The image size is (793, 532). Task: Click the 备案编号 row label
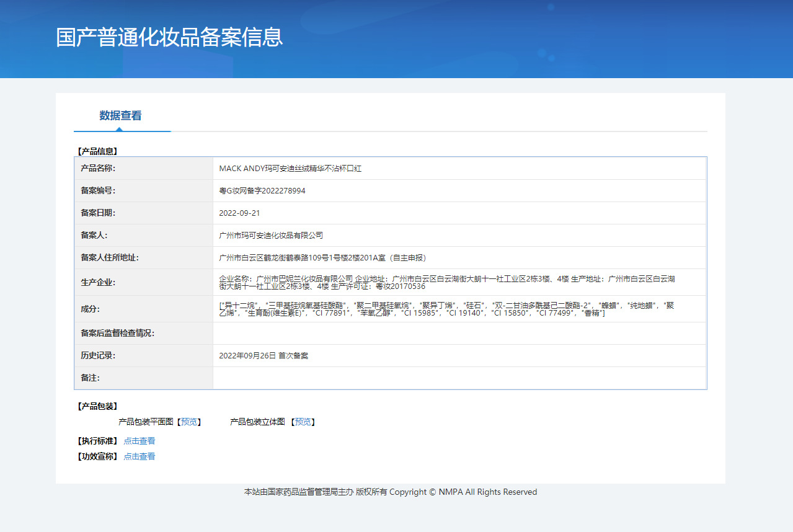(98, 191)
